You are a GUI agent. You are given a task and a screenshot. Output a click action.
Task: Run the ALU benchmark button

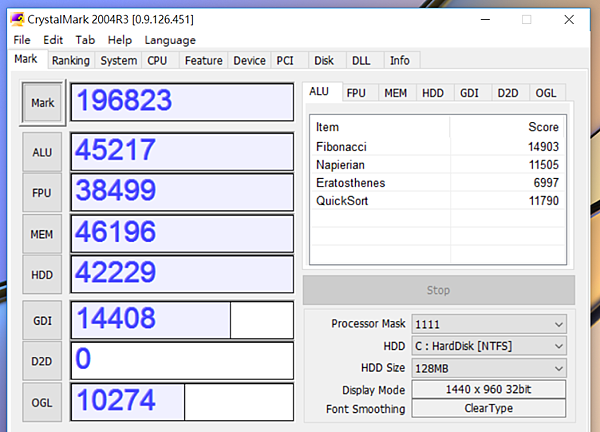[42, 152]
